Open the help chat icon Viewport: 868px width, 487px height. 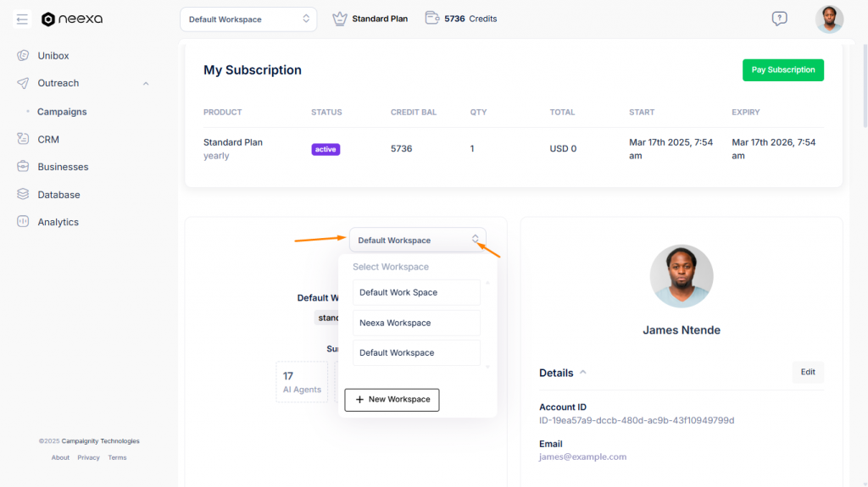[x=779, y=19]
